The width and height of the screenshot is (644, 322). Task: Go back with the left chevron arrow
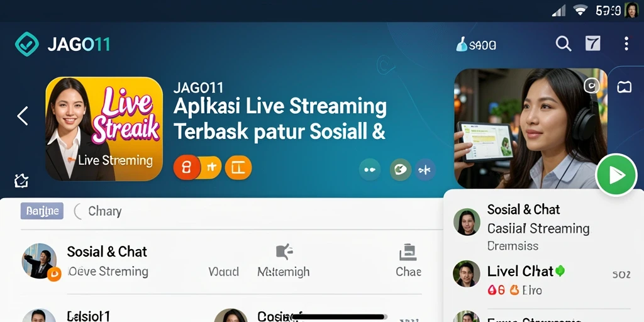tap(23, 116)
